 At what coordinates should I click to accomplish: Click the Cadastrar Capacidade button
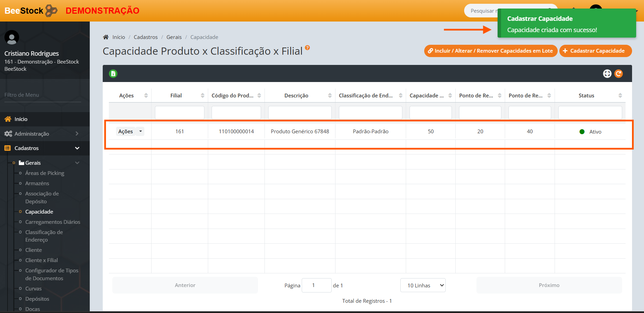point(595,51)
